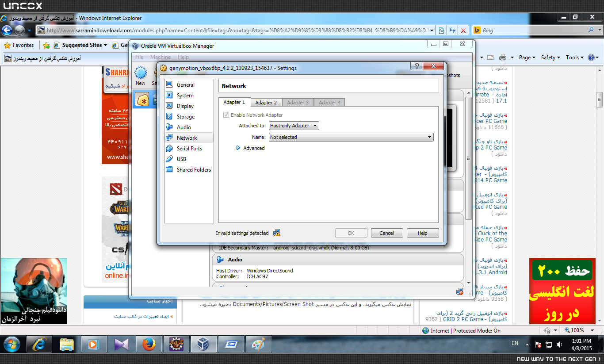Image resolution: width=604 pixels, height=364 pixels.
Task: Go forward in Internet Explorer
Action: (x=19, y=30)
